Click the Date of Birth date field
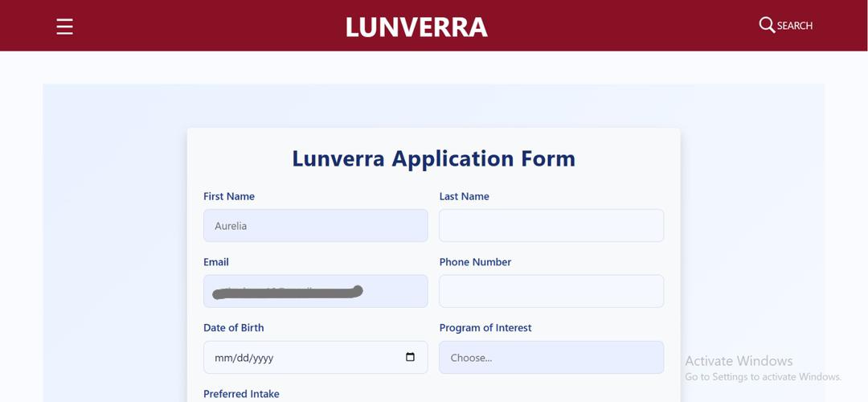Image resolution: width=868 pixels, height=402 pixels. click(305, 358)
